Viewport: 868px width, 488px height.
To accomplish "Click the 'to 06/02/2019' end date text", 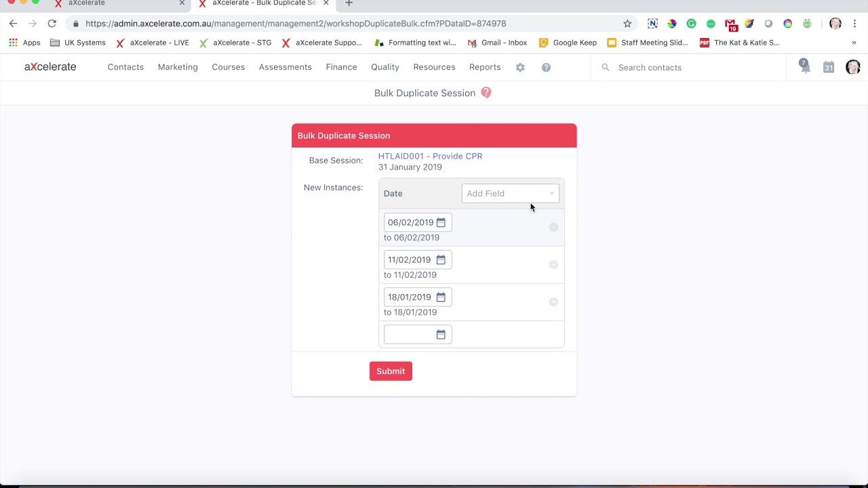I will pos(412,237).
